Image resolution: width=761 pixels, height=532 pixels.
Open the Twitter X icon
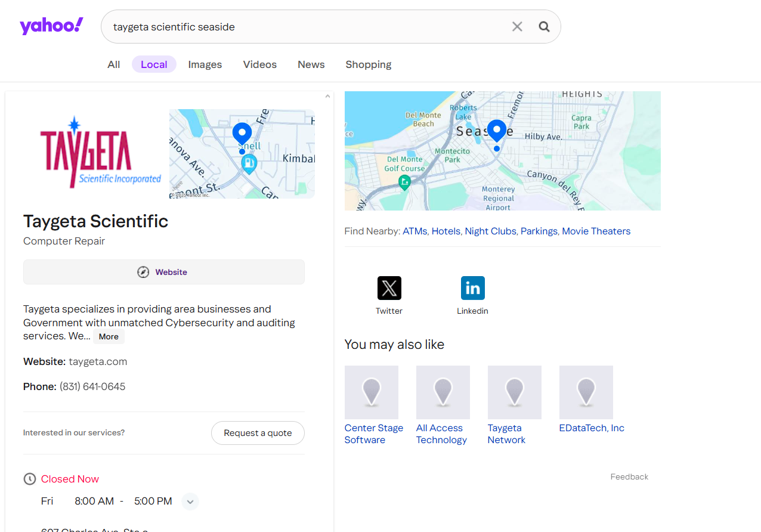click(389, 288)
